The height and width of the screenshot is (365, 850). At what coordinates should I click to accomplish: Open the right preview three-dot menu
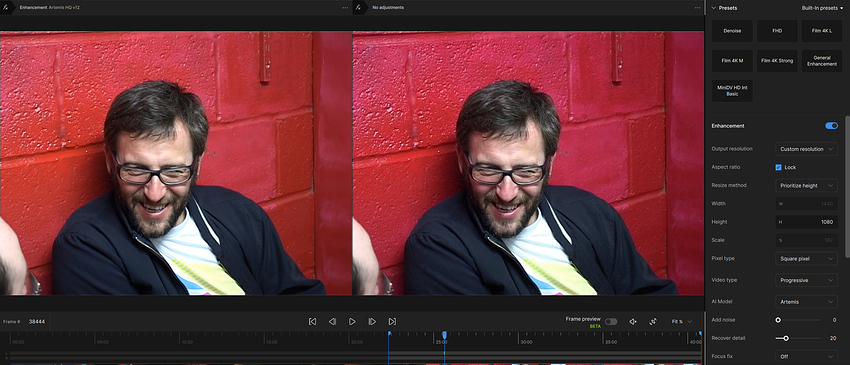pos(698,8)
